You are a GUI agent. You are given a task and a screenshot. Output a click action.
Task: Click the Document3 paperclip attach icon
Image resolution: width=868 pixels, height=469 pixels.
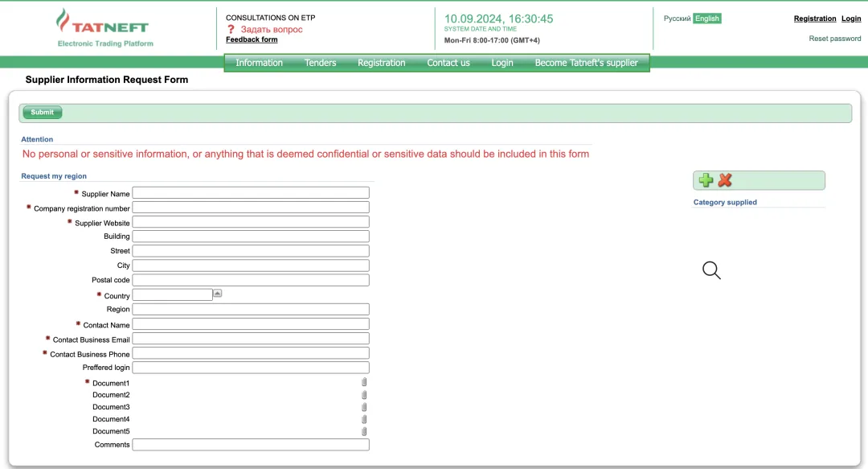364,407
